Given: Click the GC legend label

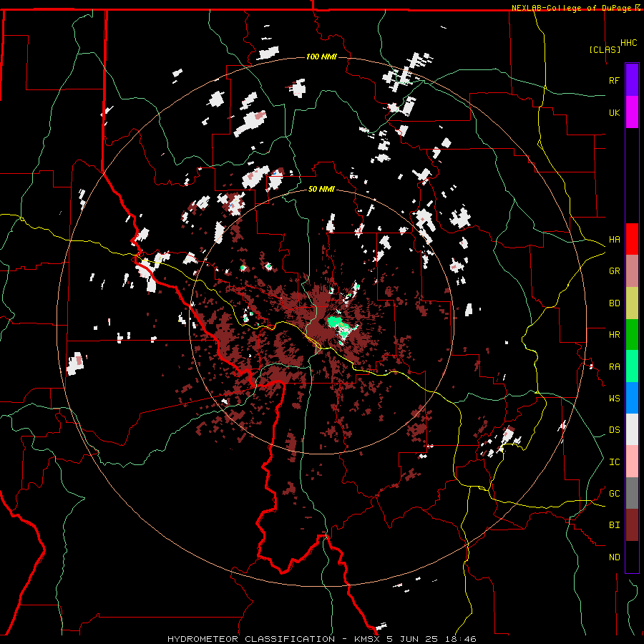Looking at the screenshot, I should pos(614,494).
